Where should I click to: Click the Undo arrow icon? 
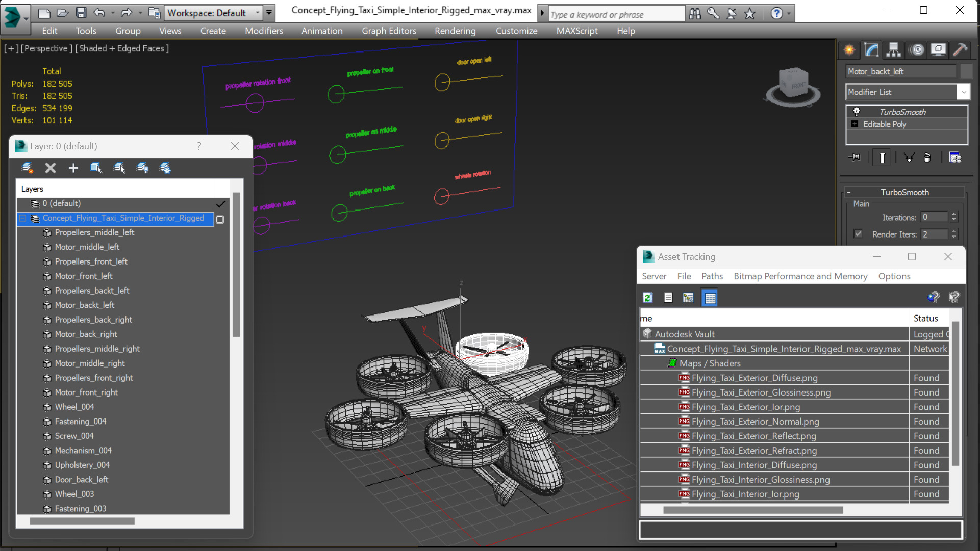pyautogui.click(x=99, y=13)
